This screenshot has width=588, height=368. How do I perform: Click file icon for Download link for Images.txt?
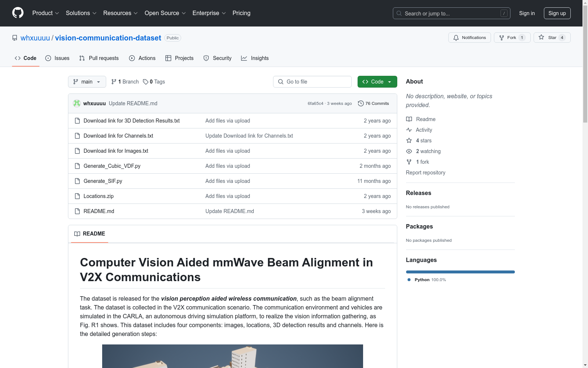pos(77,151)
